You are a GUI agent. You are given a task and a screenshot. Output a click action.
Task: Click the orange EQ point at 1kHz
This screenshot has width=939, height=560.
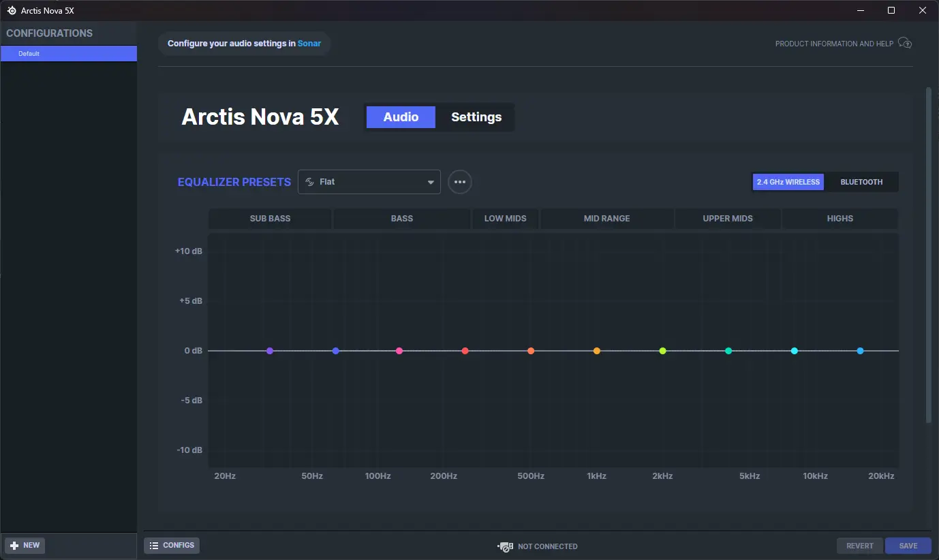coord(596,351)
